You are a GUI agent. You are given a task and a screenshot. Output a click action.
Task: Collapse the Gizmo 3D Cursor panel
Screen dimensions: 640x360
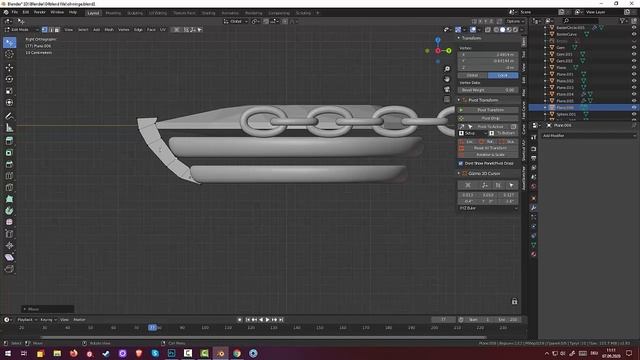(484, 173)
